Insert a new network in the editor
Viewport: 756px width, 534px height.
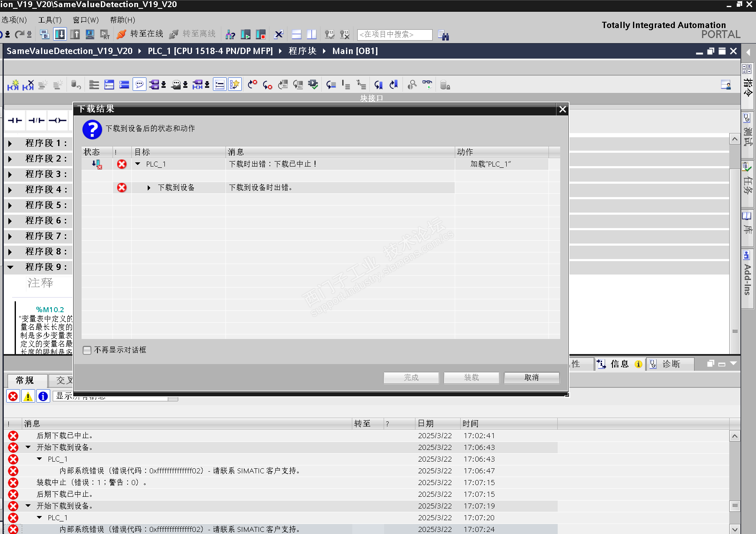click(x=13, y=85)
